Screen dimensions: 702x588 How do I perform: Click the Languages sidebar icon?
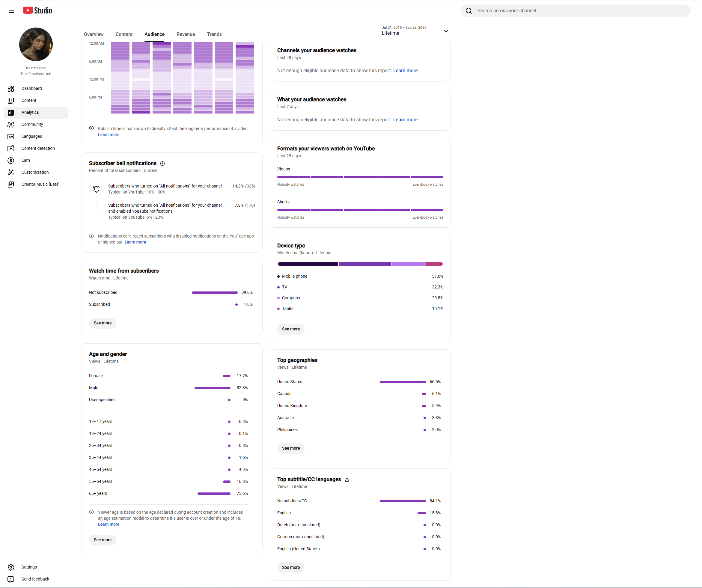pyautogui.click(x=11, y=137)
